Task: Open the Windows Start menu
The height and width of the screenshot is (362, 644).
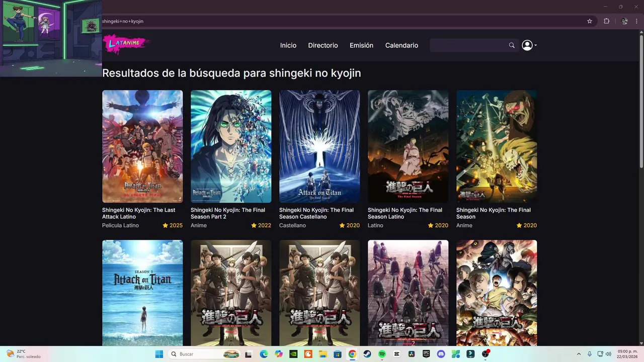Action: click(x=159, y=354)
